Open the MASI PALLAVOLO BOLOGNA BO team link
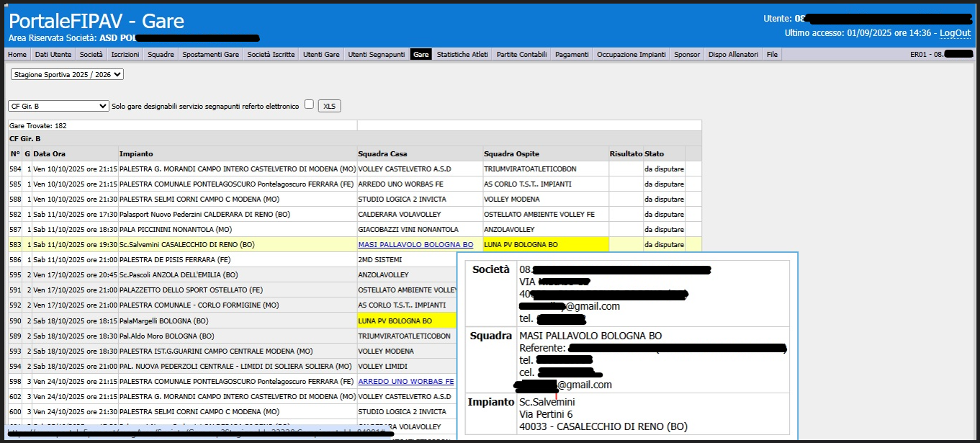 tap(415, 245)
